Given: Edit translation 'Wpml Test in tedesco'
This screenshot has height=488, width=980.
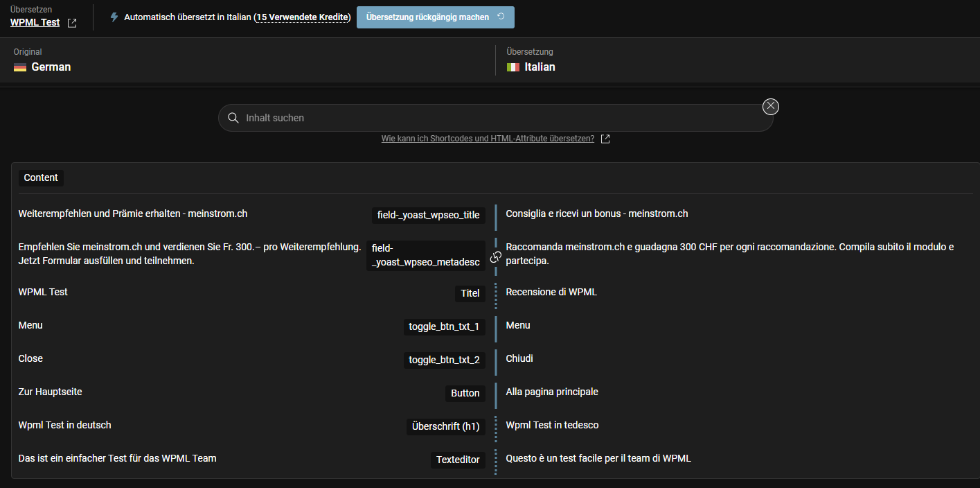Looking at the screenshot, I should coord(553,425).
